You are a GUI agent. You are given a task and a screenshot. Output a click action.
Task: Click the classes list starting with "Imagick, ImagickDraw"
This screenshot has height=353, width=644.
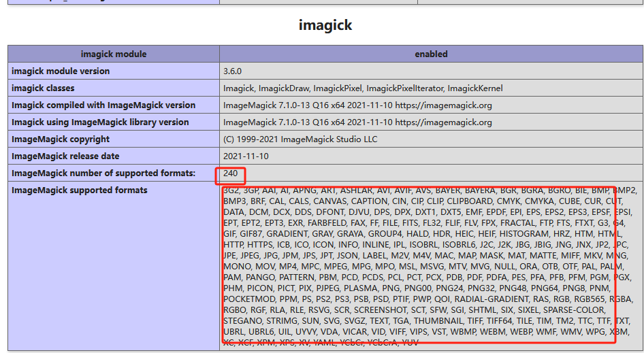point(363,88)
